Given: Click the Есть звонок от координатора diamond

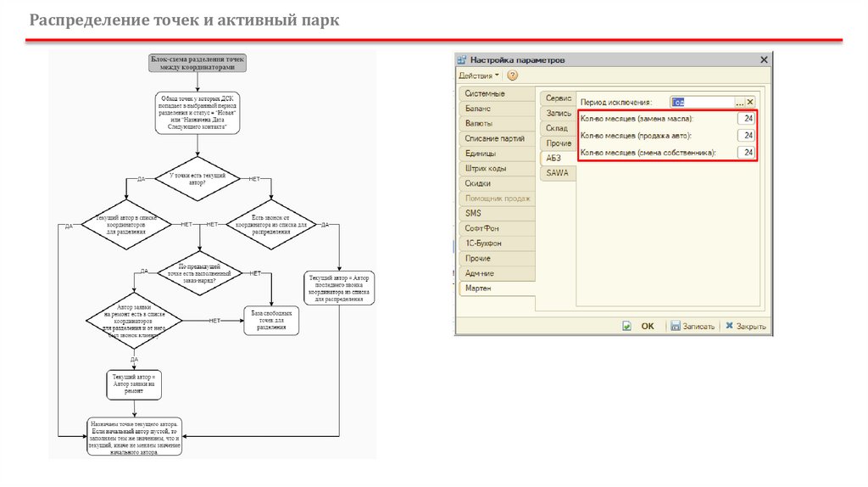Looking at the screenshot, I should 271,224.
